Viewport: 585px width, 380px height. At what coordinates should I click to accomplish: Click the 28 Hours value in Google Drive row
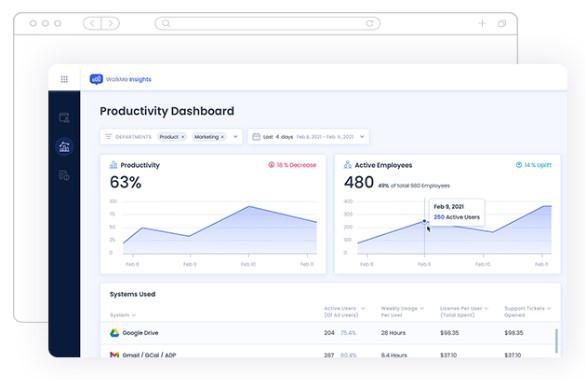click(393, 333)
